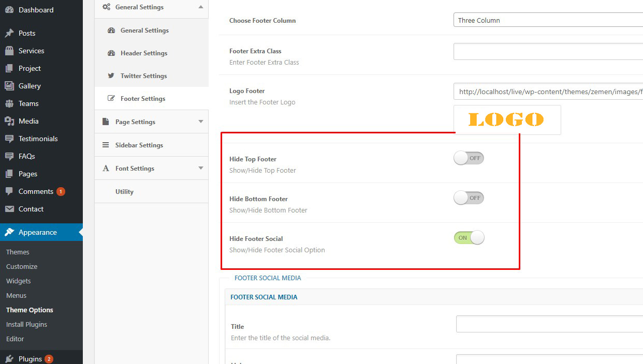Select the Sidebar Settings menu item

coord(139,145)
